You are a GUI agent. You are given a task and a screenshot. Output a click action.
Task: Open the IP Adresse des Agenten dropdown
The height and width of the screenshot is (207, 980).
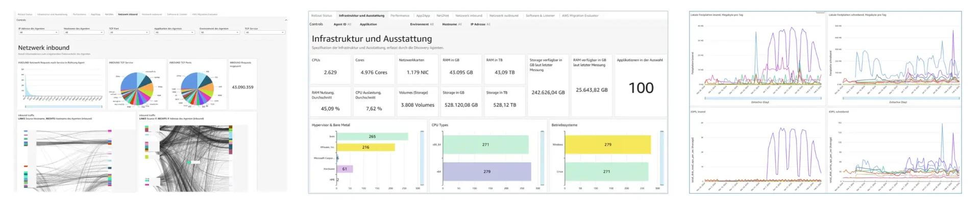[38, 32]
